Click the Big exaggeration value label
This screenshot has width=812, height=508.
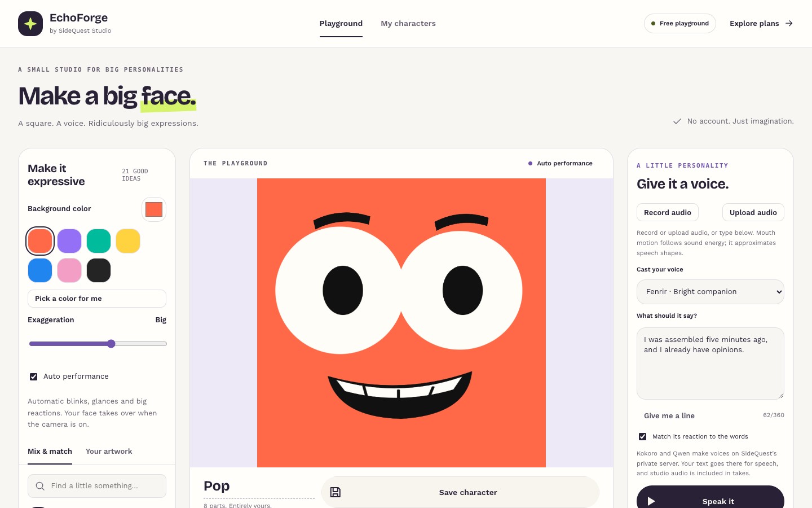(161, 320)
